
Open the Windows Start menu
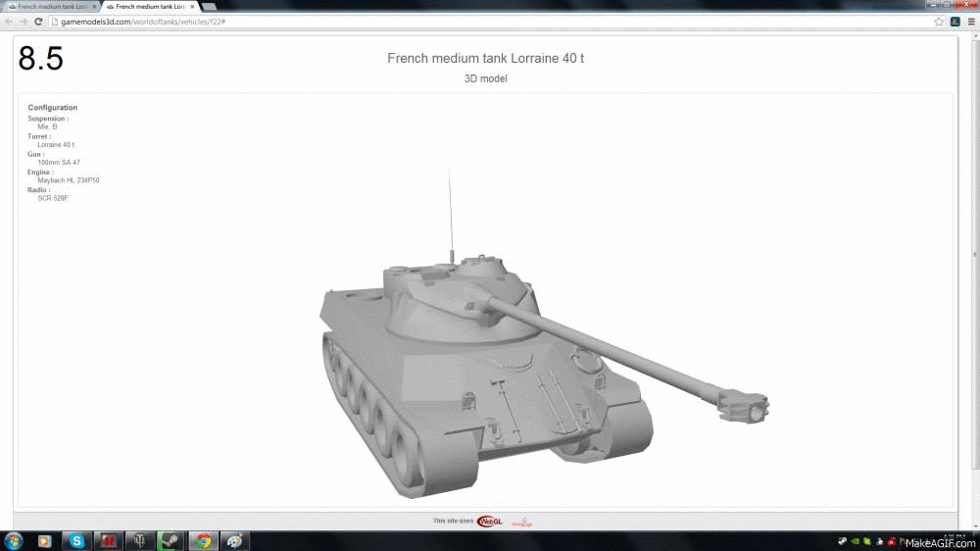coord(13,541)
